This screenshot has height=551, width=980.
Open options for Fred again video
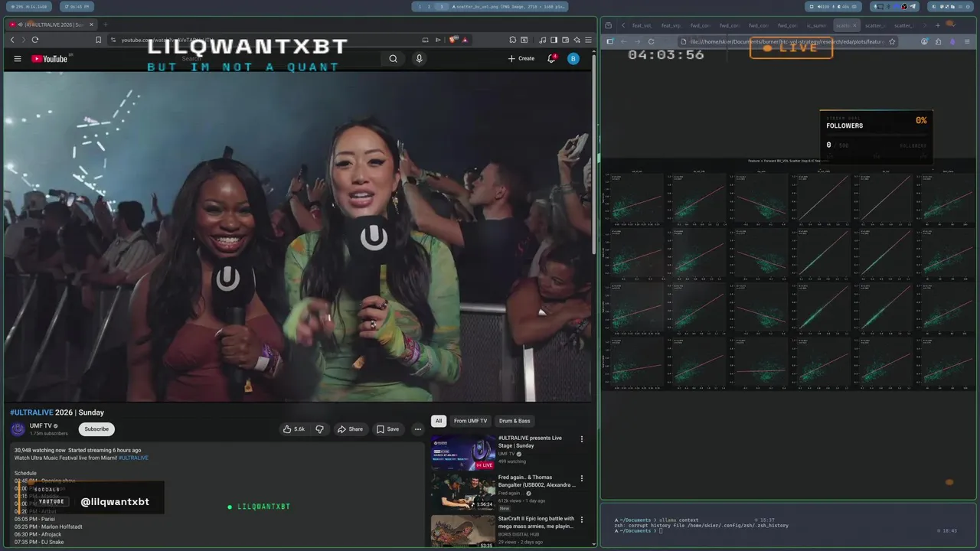click(x=581, y=478)
